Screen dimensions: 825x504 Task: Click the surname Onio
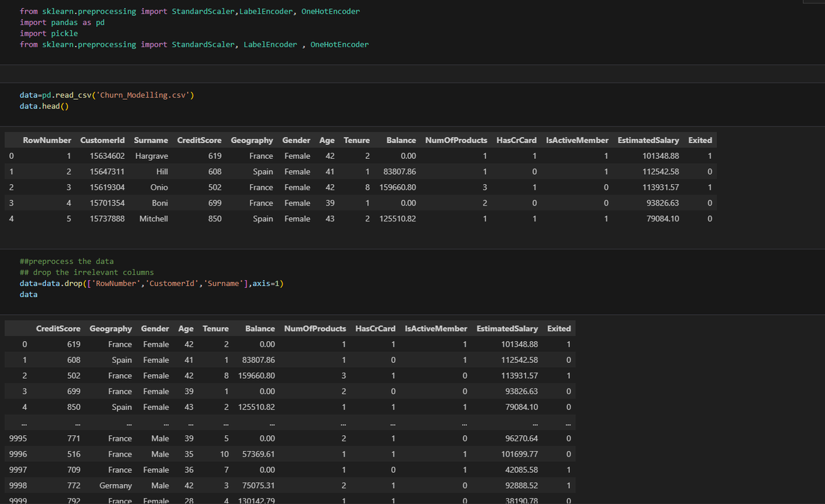(159, 188)
